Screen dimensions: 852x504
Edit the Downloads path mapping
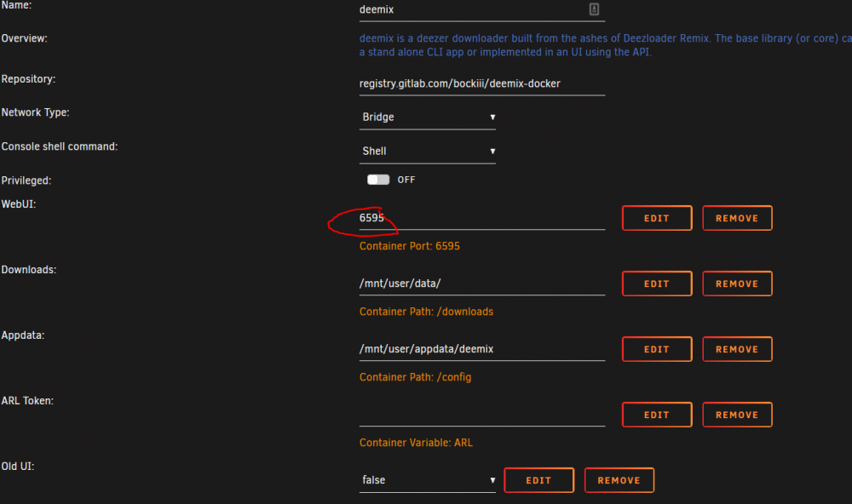tap(657, 283)
